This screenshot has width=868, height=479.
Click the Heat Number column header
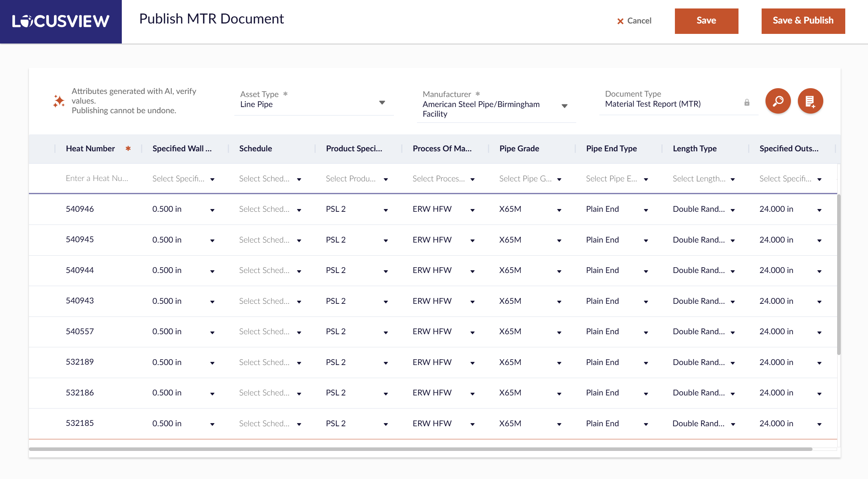pyautogui.click(x=90, y=149)
